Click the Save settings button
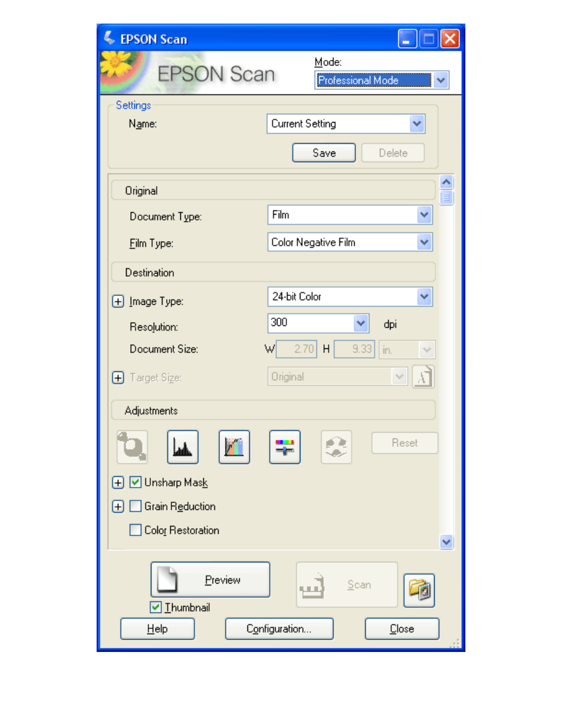 click(324, 153)
